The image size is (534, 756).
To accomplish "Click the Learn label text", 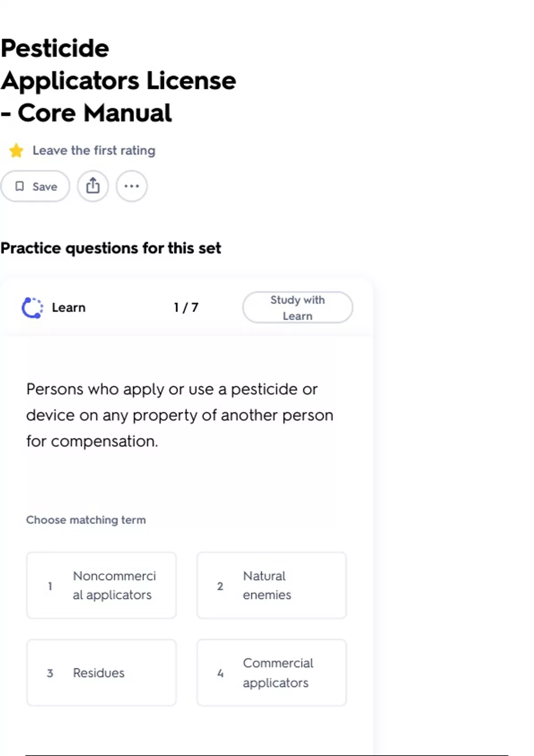I will pos(69,308).
